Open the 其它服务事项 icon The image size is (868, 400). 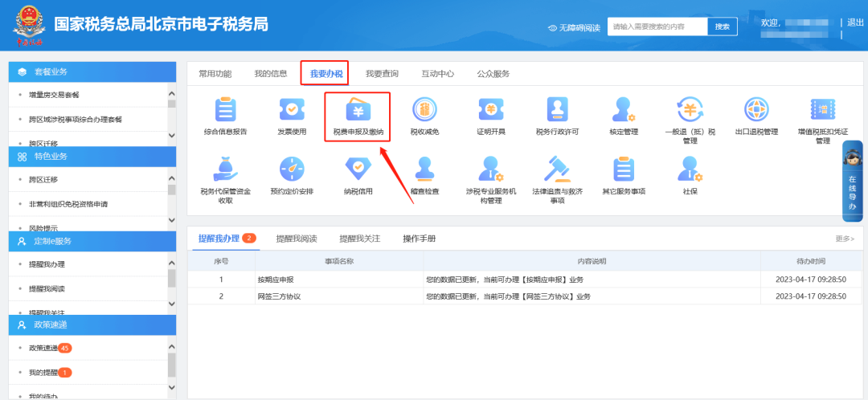tap(624, 169)
